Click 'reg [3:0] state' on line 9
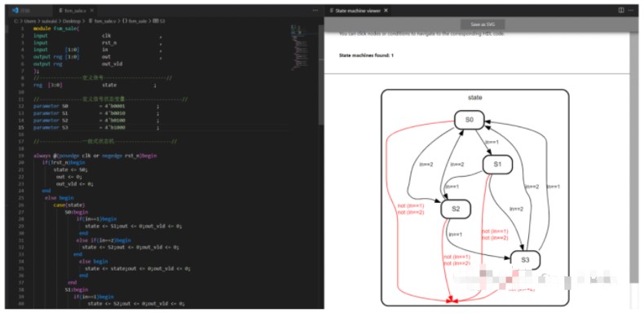The height and width of the screenshot is (317, 644). 95,85
